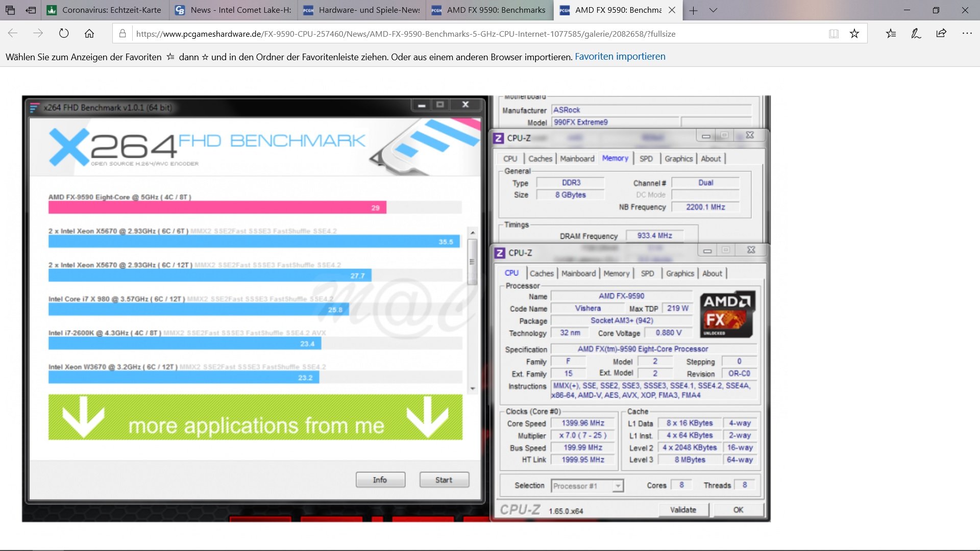
Task: Click Favoriten importieren link
Action: tap(620, 57)
